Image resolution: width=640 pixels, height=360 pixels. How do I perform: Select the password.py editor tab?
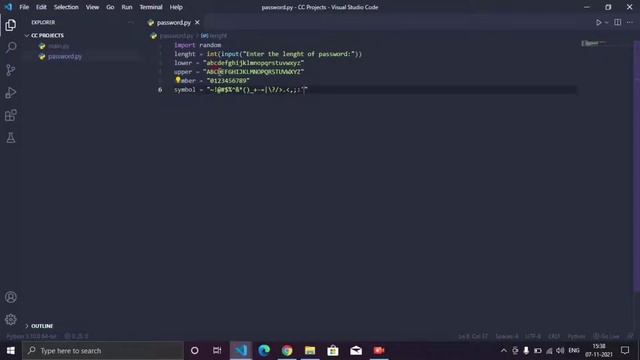click(x=173, y=22)
